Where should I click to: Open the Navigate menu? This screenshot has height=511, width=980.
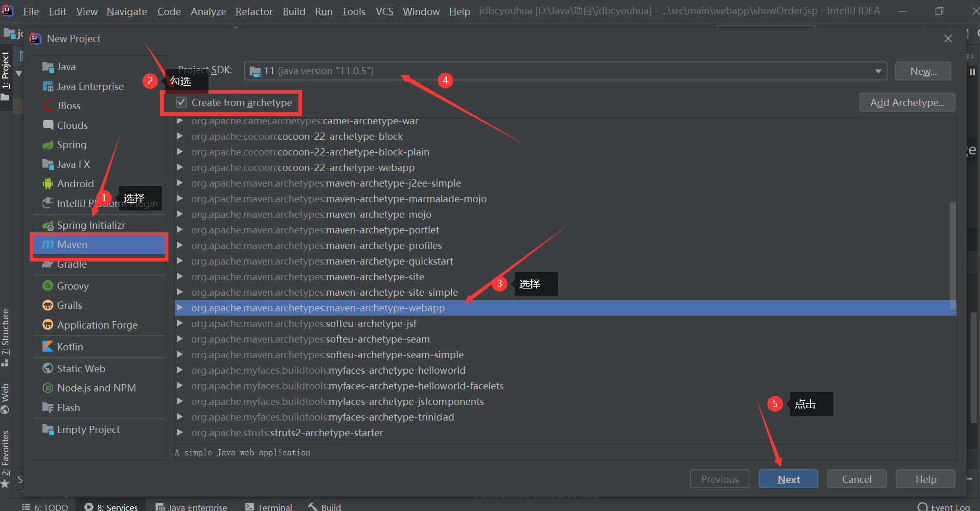pyautogui.click(x=127, y=11)
